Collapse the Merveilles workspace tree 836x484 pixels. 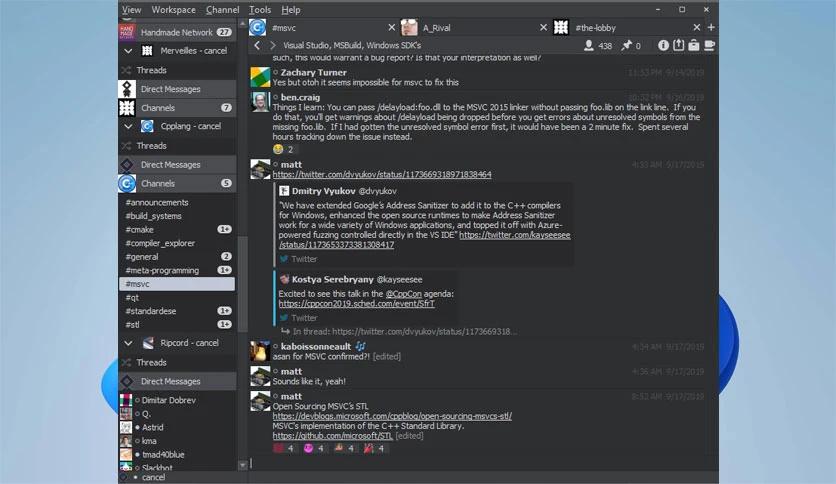click(x=128, y=51)
